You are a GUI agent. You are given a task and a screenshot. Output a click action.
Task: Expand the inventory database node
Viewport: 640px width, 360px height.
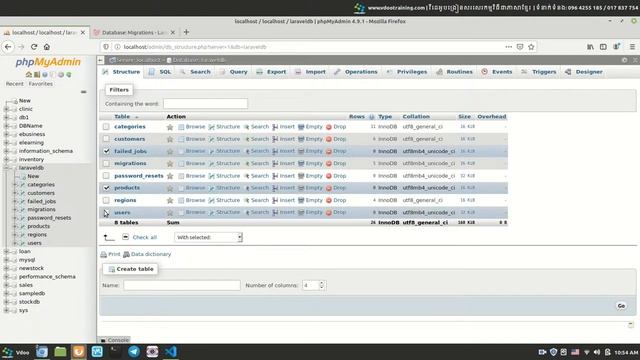coord(6,159)
